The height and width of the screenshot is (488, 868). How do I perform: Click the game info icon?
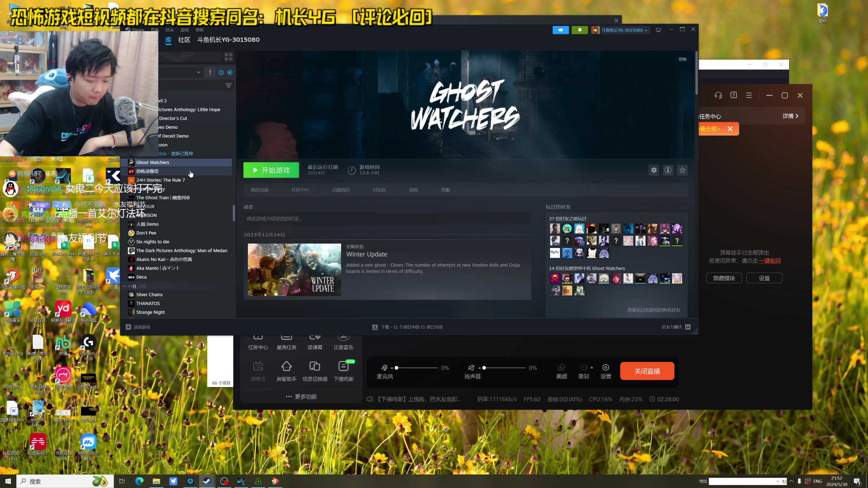click(668, 170)
